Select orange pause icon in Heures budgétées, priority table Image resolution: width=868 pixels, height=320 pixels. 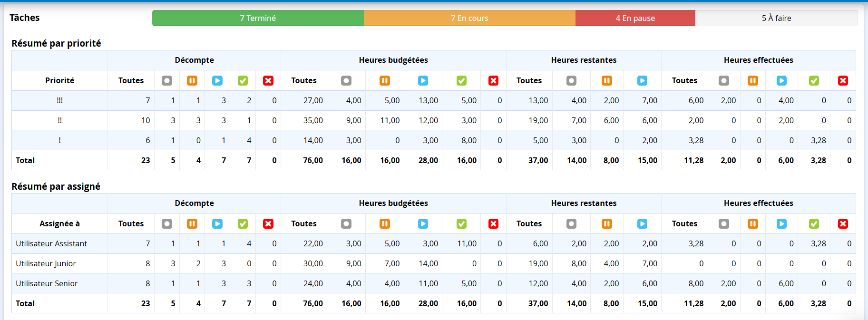click(385, 80)
